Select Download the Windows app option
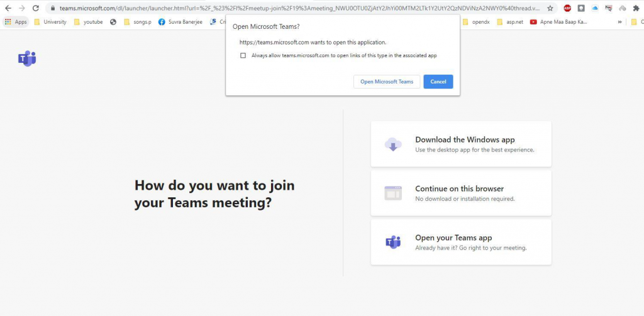This screenshot has width=644, height=316. click(465, 144)
